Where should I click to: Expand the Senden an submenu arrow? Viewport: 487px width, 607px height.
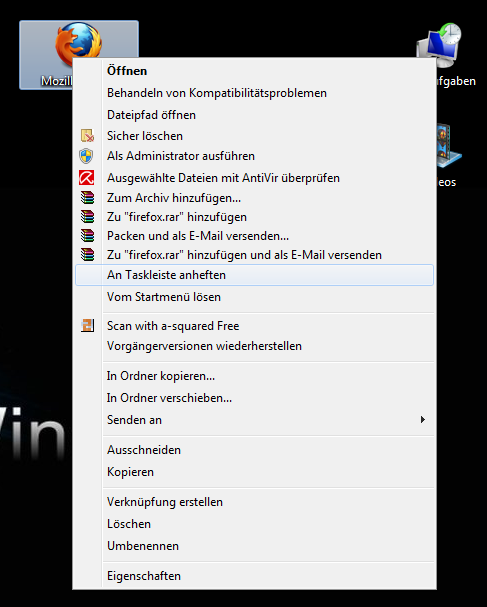[423, 420]
